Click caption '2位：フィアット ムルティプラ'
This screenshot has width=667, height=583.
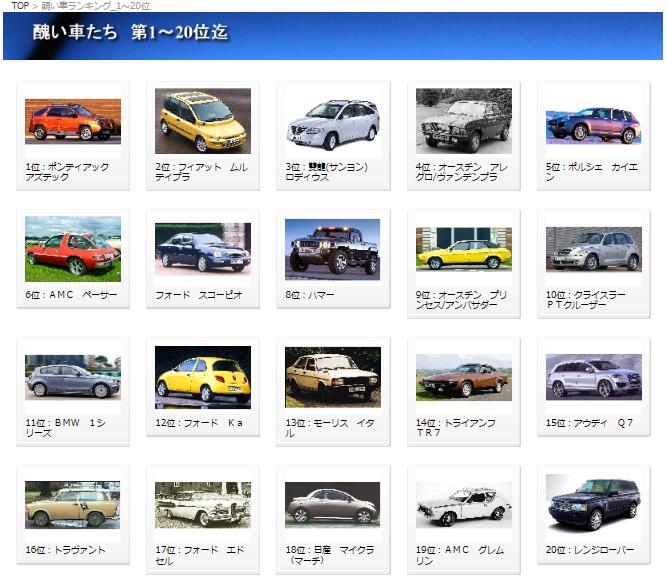coord(201,172)
